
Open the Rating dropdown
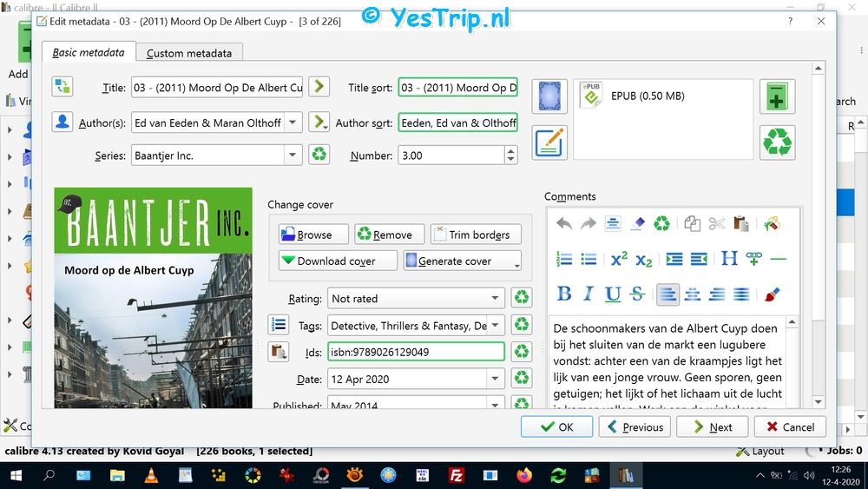[495, 298]
